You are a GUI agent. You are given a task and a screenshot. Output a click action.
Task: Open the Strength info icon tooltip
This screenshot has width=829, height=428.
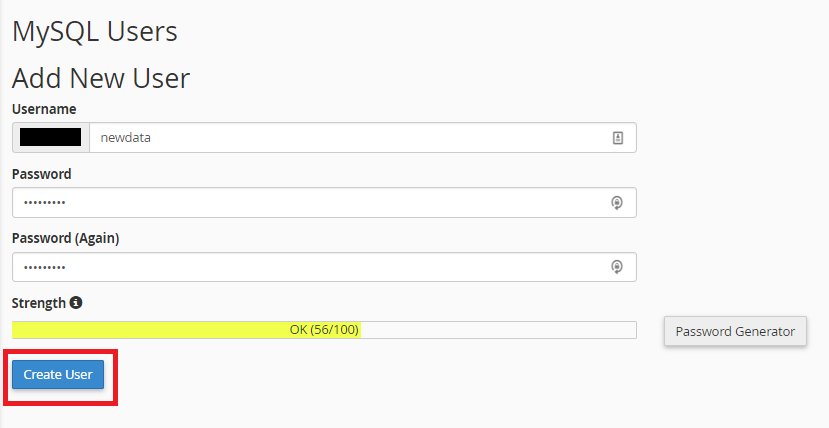pos(76,303)
